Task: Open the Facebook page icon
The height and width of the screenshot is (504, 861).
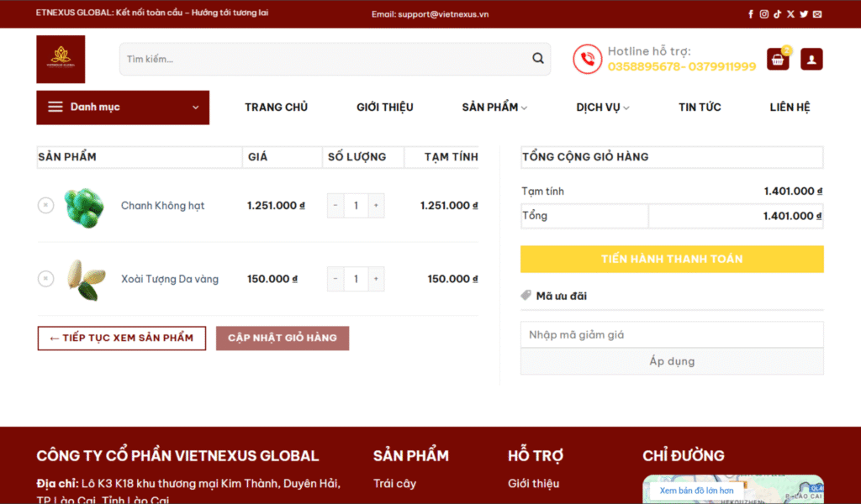Action: (x=751, y=14)
